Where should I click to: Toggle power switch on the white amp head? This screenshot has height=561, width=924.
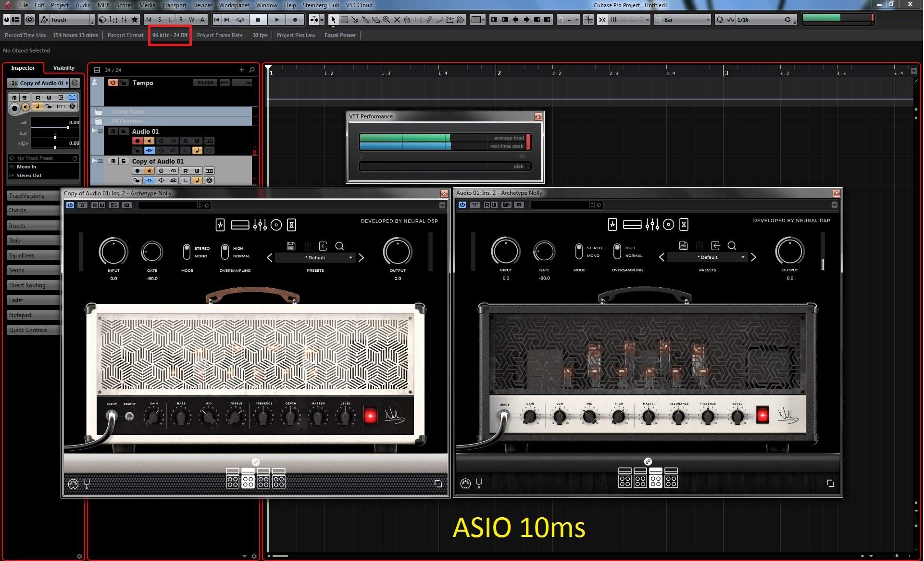(370, 416)
